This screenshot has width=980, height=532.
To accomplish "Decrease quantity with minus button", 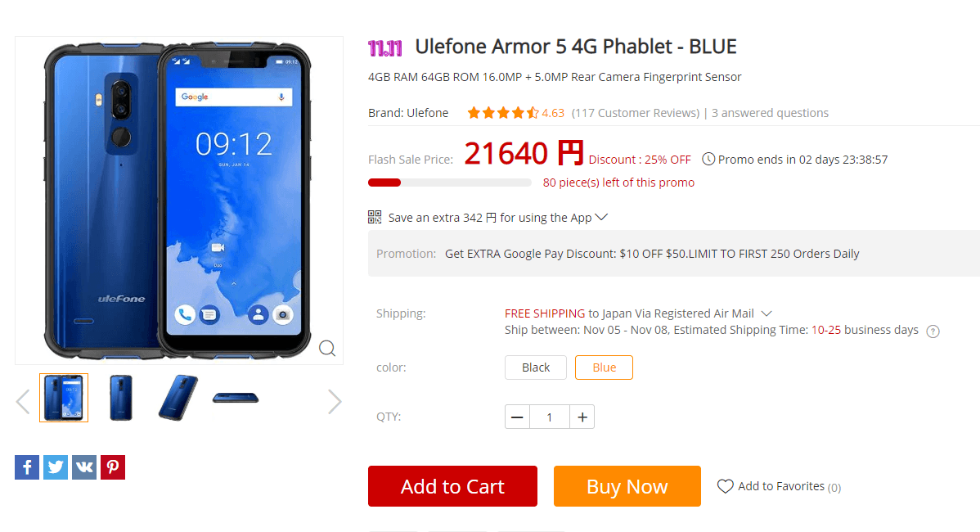I will [x=518, y=417].
